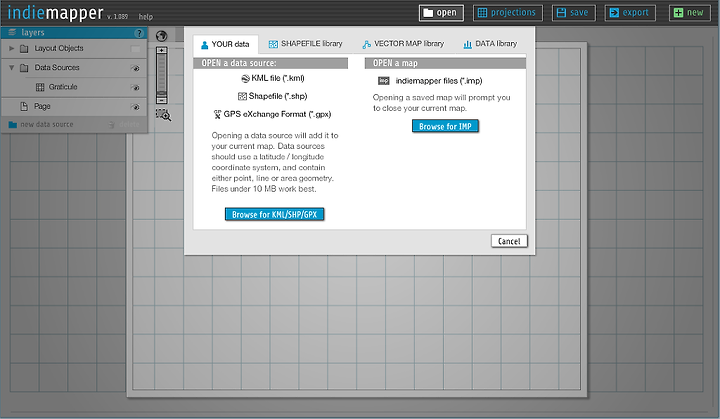Switch to SHAPEFILE library tab
Screen dimensions: 720x419
pos(306,44)
